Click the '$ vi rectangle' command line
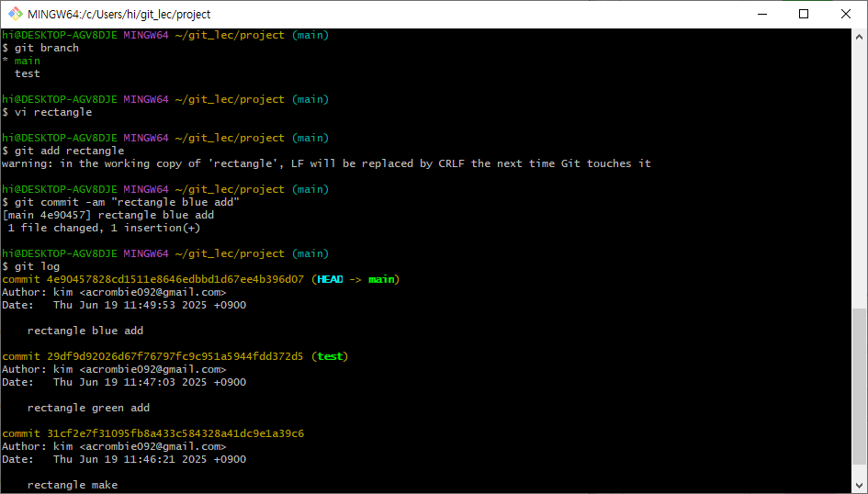Image resolution: width=868 pixels, height=494 pixels. click(x=47, y=112)
